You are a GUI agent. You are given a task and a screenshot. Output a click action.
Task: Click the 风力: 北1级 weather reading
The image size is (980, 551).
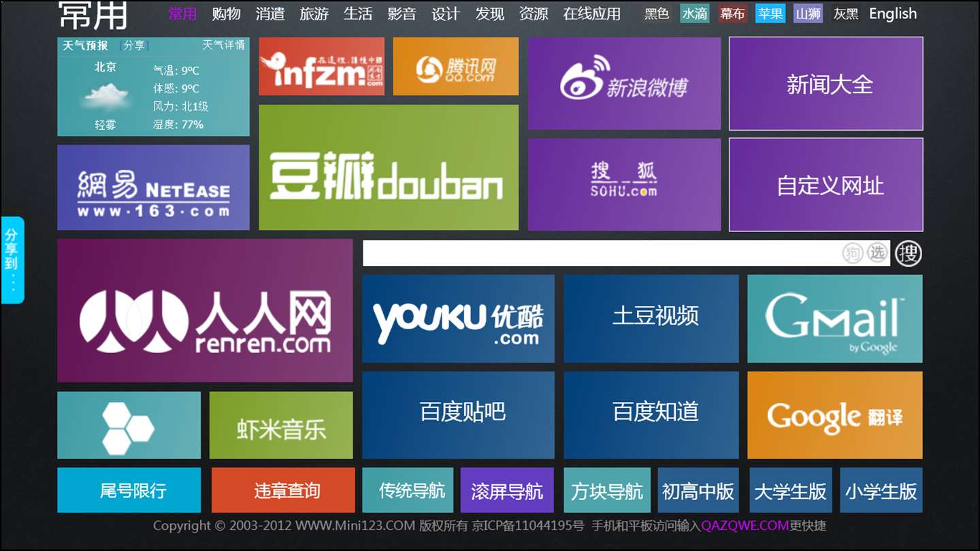(181, 106)
